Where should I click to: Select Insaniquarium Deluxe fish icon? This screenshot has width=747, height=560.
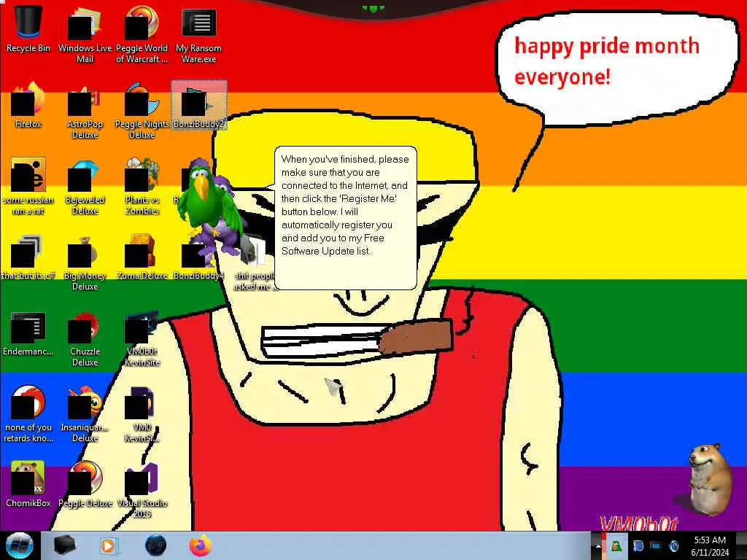pos(85,414)
